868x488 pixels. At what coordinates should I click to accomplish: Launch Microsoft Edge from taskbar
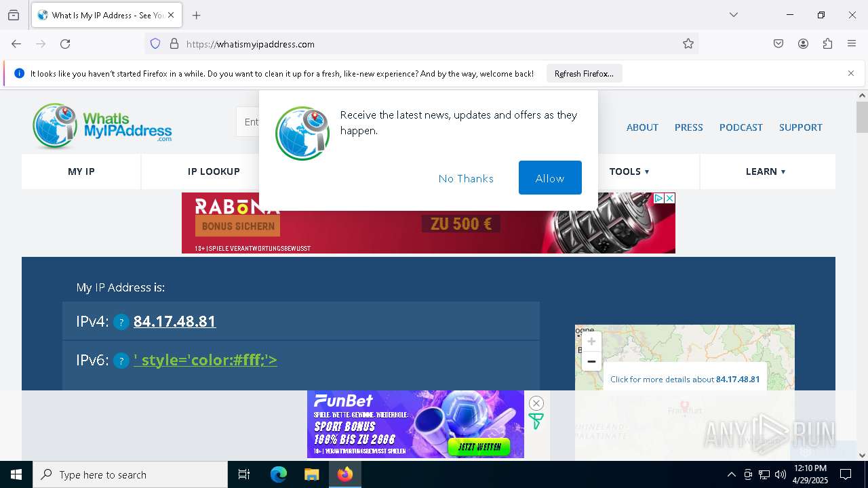coord(279,474)
